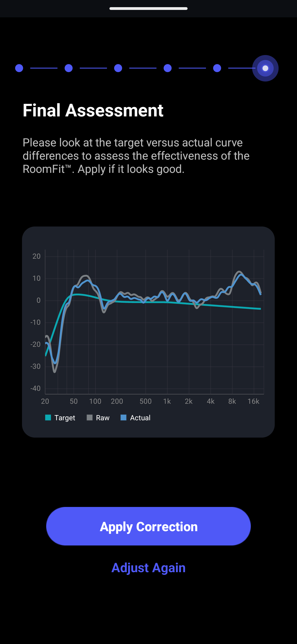Image resolution: width=297 pixels, height=644 pixels.
Task: Go to the fifth progress step dot
Action: pyautogui.click(x=217, y=68)
